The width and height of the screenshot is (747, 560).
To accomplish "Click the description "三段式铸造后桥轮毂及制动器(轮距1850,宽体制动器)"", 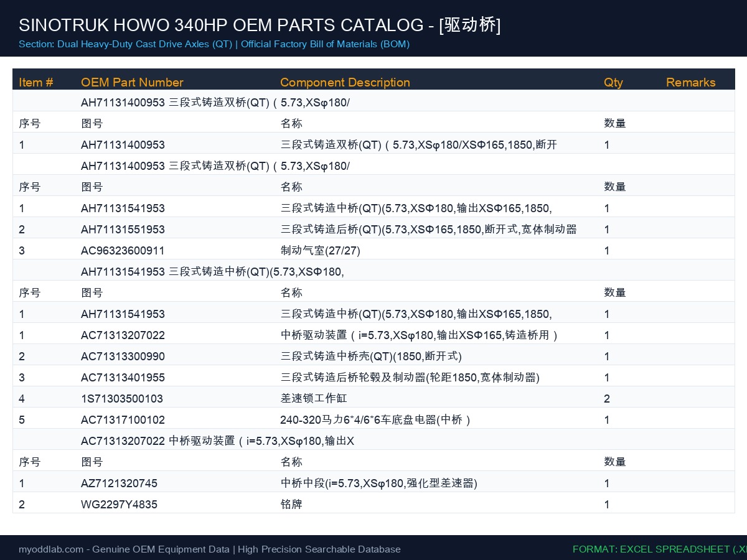I will pos(410,378).
